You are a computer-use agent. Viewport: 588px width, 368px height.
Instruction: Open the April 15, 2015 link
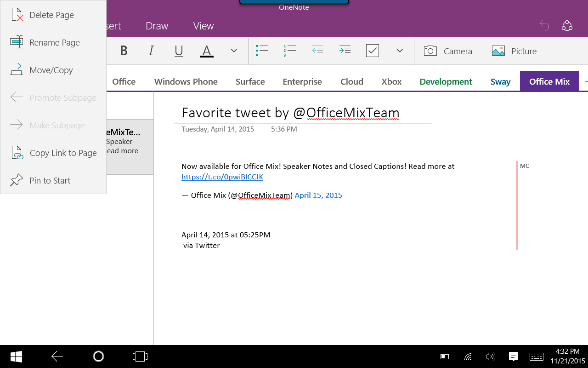click(x=318, y=195)
